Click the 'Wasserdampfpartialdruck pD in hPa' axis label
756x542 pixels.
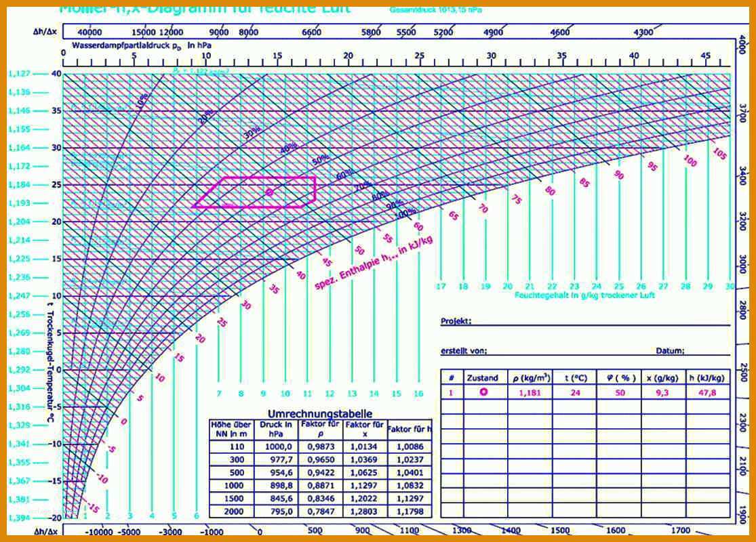[141, 45]
